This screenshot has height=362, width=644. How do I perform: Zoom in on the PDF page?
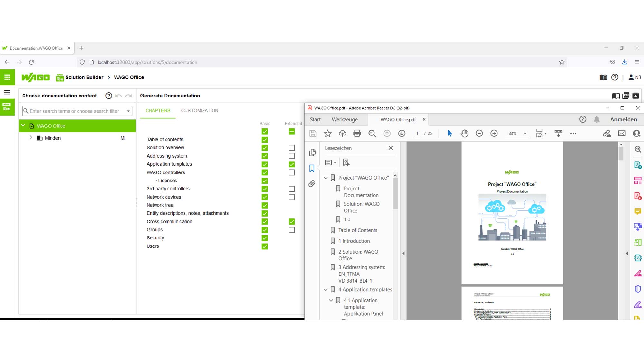(494, 133)
